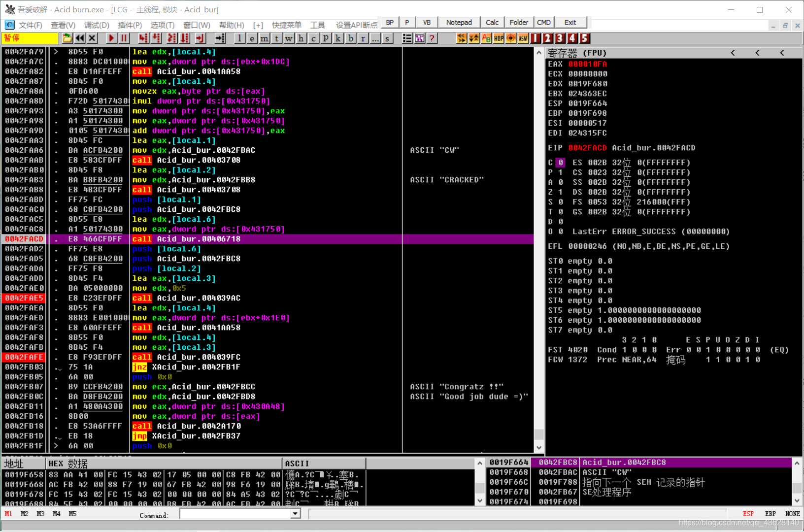Click the Exit button
804x532 pixels.
(570, 22)
